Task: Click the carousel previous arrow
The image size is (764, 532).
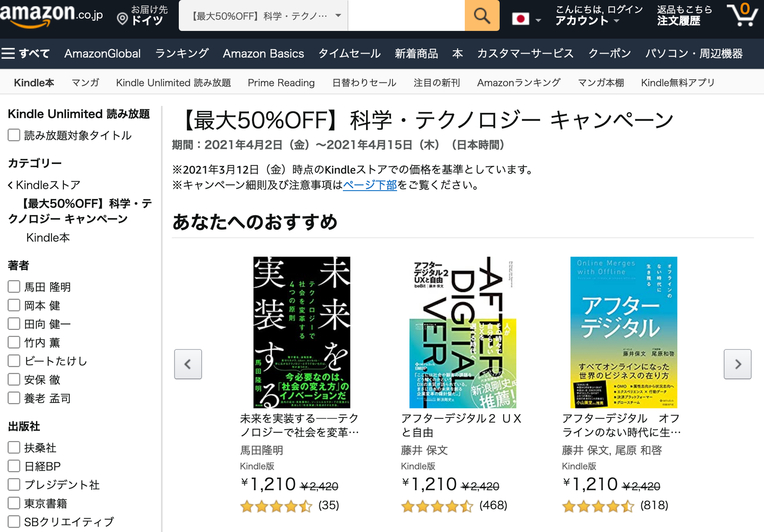Action: (x=188, y=364)
